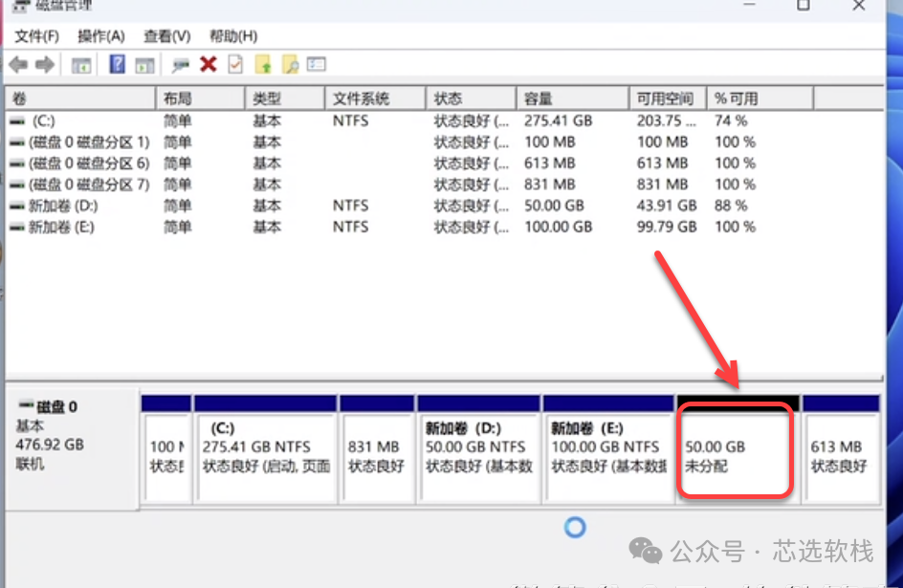This screenshot has width=903, height=588.
Task: Open the 操作(A) menu
Action: tap(101, 36)
